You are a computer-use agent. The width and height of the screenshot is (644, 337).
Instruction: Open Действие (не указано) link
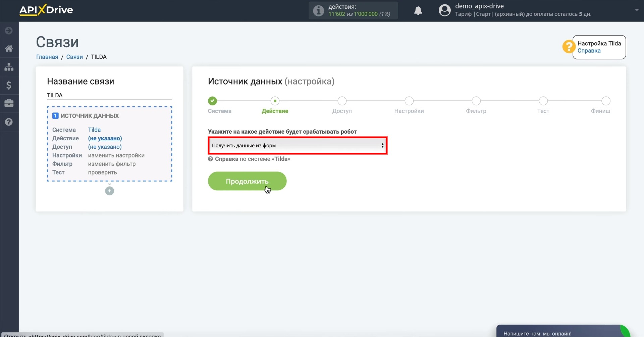point(105,138)
